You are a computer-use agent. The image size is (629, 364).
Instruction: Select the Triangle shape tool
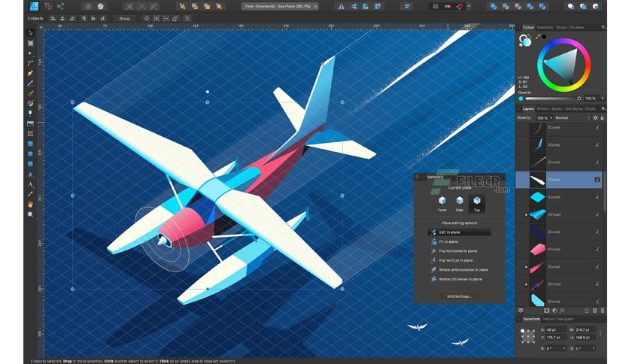pos(31,174)
